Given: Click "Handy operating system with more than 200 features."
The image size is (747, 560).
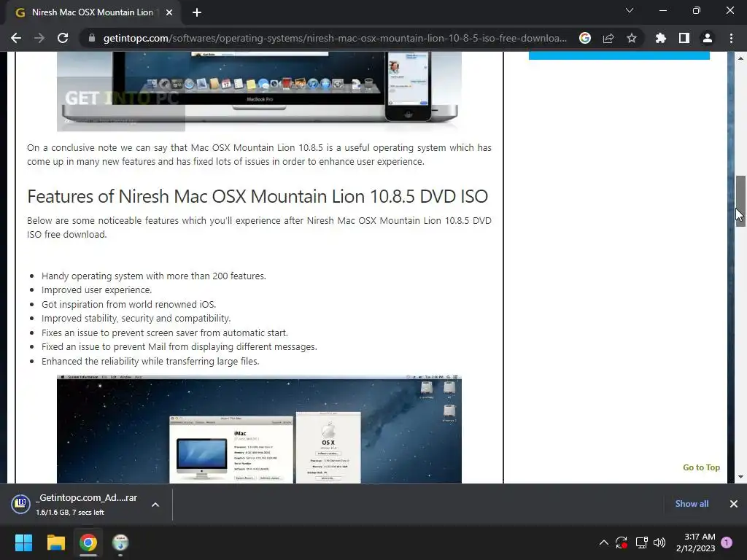Looking at the screenshot, I should (154, 276).
